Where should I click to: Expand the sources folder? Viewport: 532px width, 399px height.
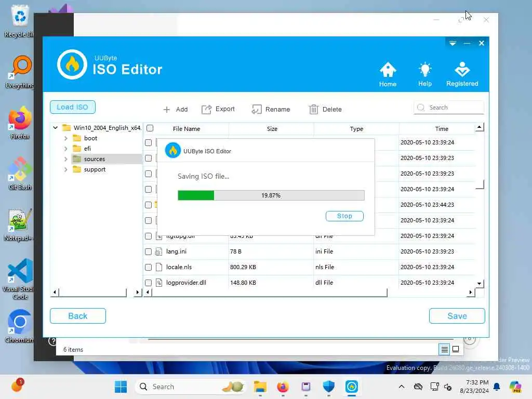[66, 159]
